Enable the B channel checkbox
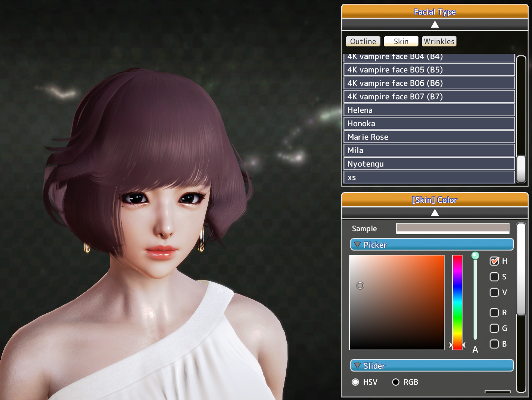The image size is (532, 400). (494, 344)
